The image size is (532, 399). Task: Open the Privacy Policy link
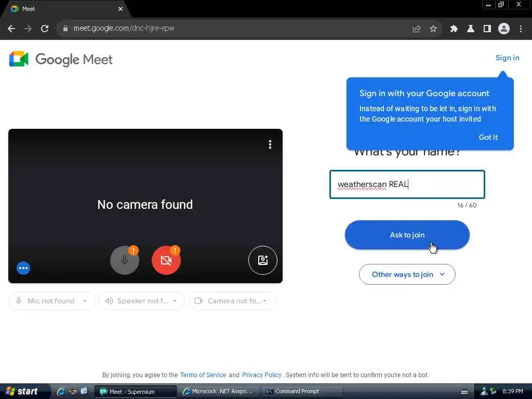[x=262, y=375]
